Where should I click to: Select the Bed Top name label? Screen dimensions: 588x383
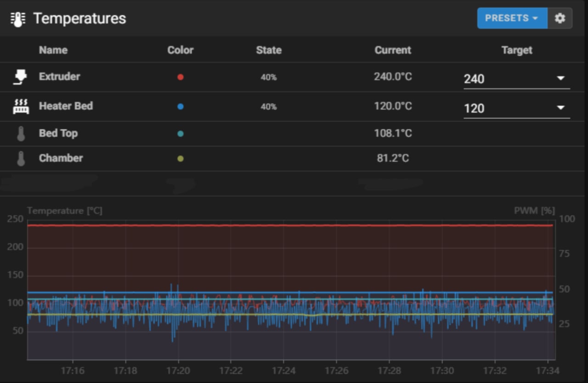(x=58, y=133)
